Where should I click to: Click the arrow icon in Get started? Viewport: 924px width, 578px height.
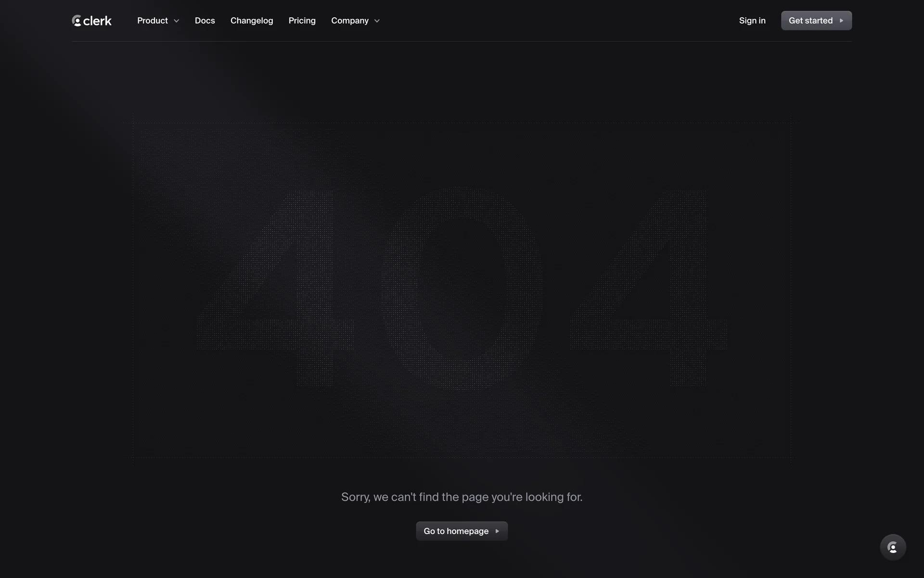(841, 21)
